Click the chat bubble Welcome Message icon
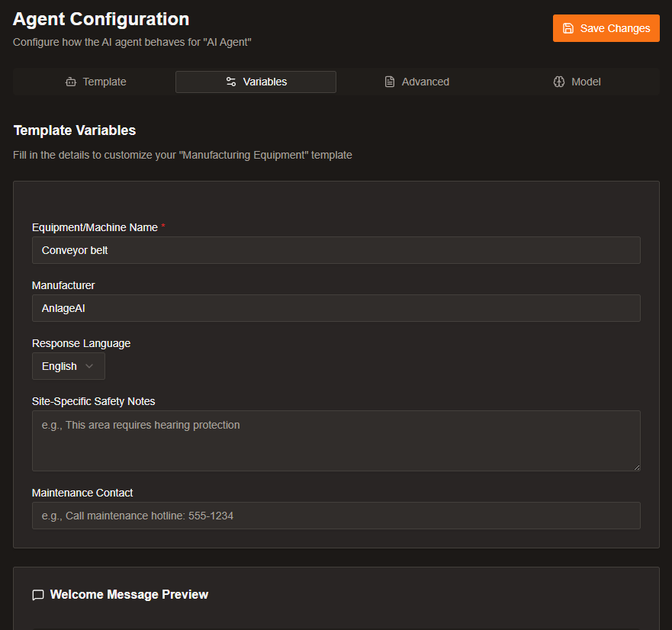Screen dimensions: 672x630 coord(38,595)
